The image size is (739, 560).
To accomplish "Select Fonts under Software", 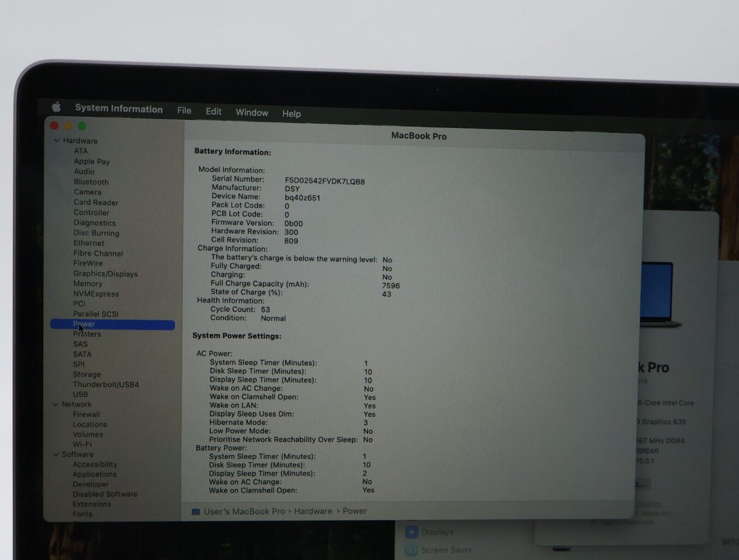I will coord(82,513).
